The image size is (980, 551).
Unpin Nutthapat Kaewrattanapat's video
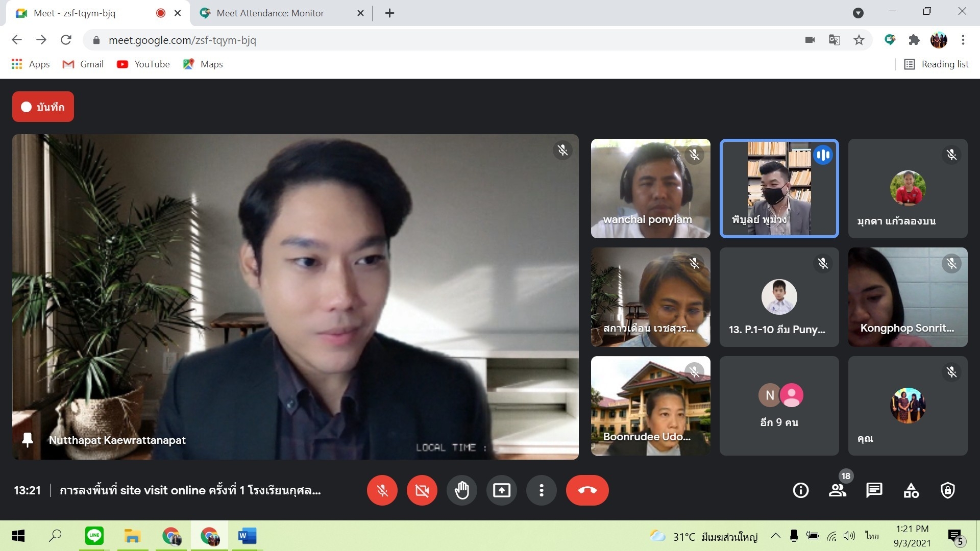click(x=28, y=440)
